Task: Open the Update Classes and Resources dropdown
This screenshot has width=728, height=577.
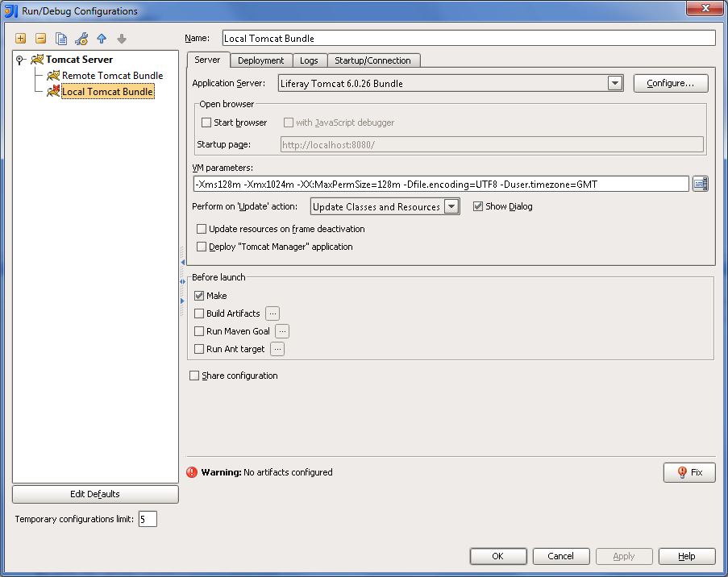Action: (x=451, y=207)
